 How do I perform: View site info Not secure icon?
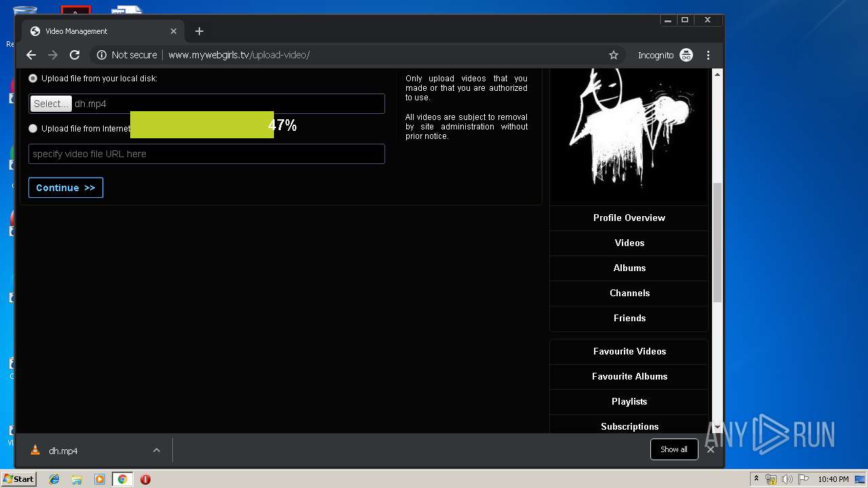[x=102, y=55]
